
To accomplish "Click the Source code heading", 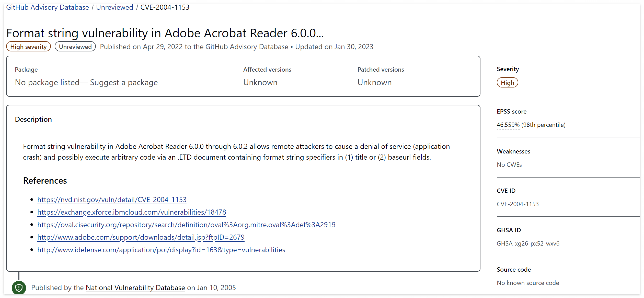I will coord(514,270).
